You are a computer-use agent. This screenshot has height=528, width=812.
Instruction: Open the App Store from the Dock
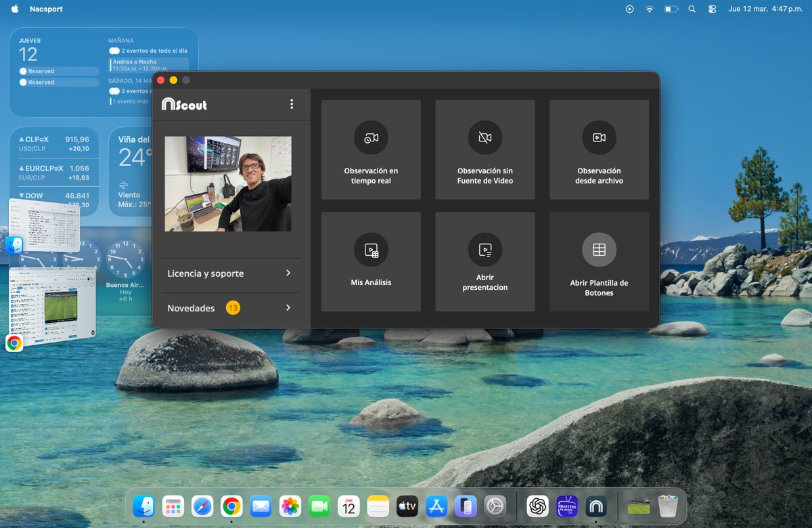tap(436, 506)
